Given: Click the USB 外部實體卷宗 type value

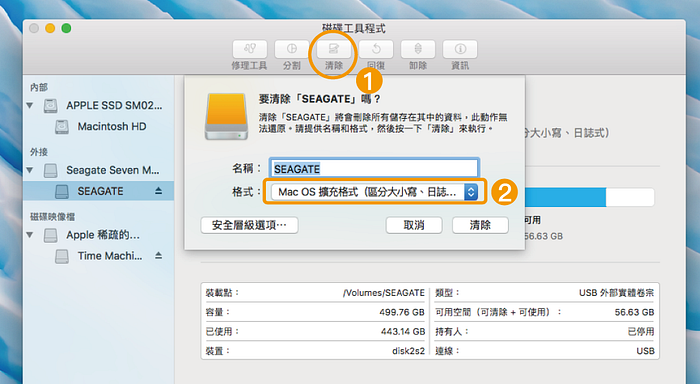Looking at the screenshot, I should coord(617,293).
